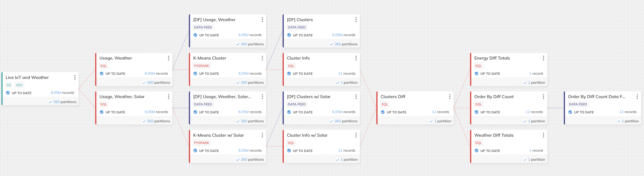
Task: Click the XSV tag on the source node
Action: (19, 85)
